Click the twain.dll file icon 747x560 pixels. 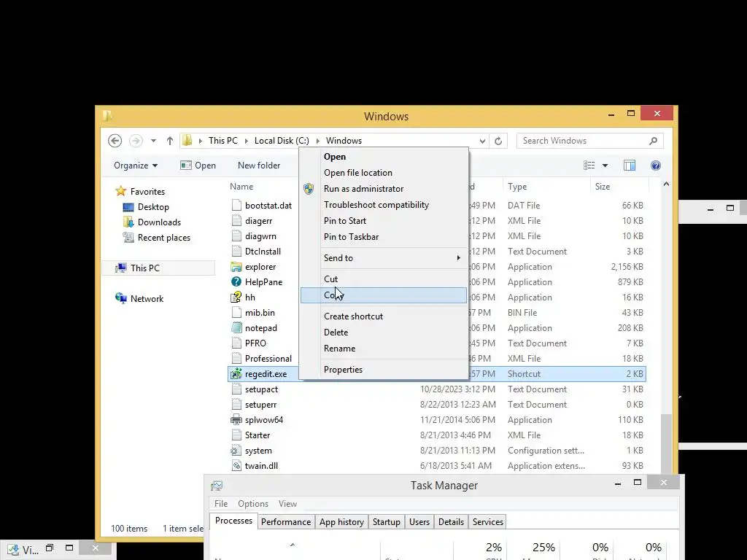tap(236, 466)
